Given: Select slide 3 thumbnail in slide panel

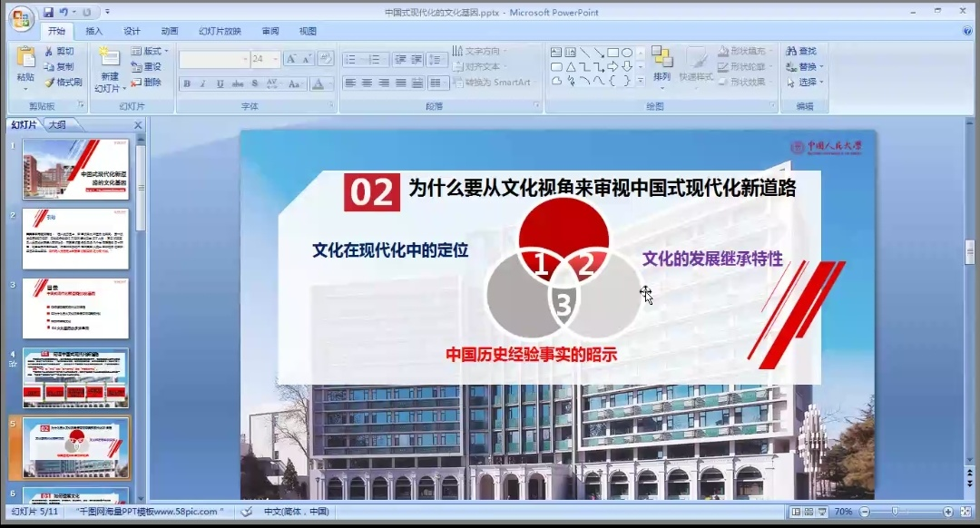Looking at the screenshot, I should pos(75,308).
